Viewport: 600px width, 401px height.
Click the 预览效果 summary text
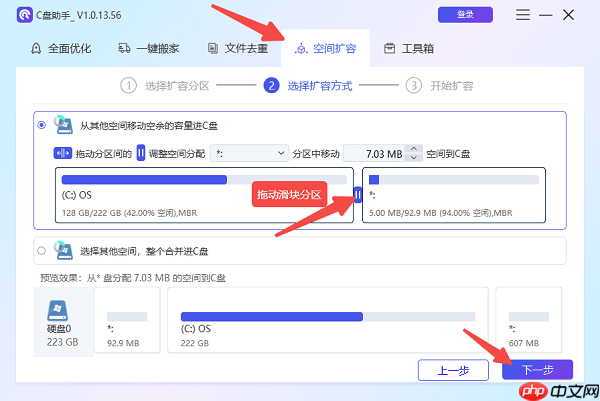133,278
